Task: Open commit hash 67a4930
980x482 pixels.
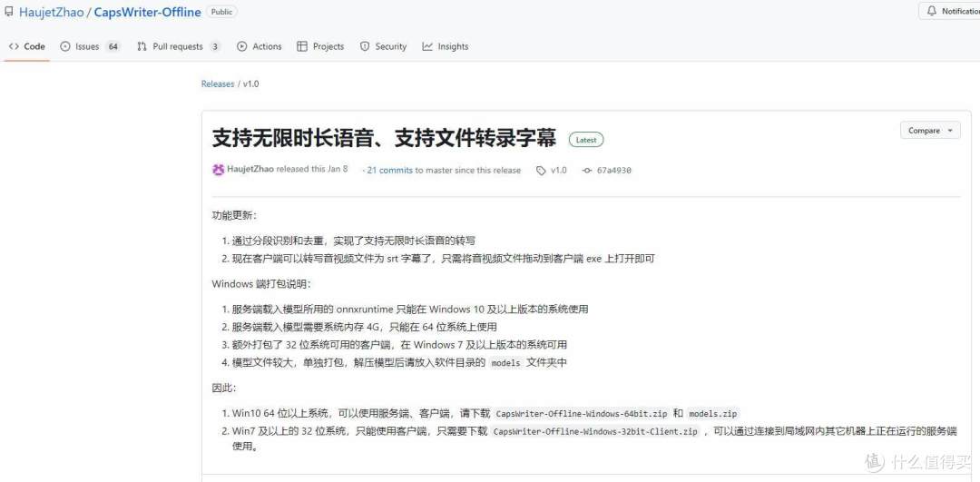Action: [613, 170]
